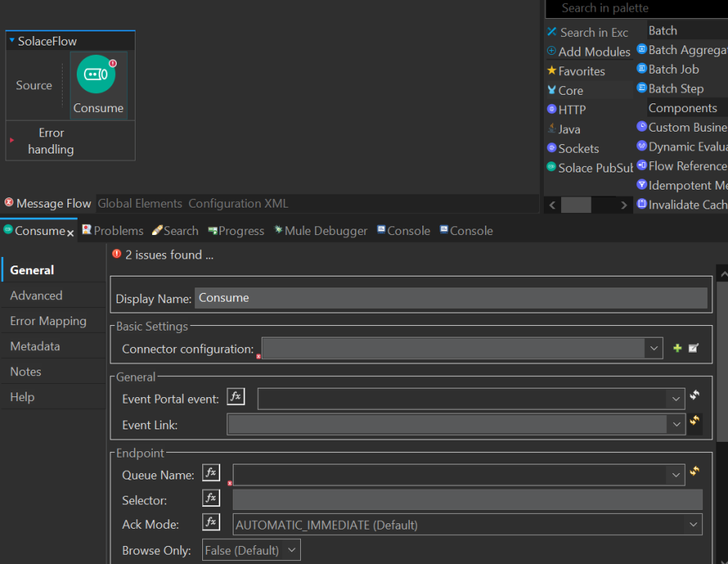Collapse the SolaceFlow flow triangle

(12, 41)
